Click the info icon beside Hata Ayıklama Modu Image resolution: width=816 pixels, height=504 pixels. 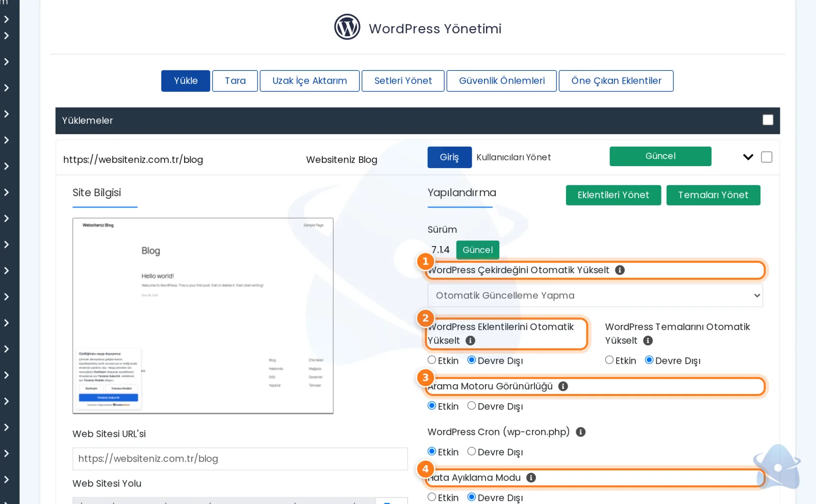point(531,478)
